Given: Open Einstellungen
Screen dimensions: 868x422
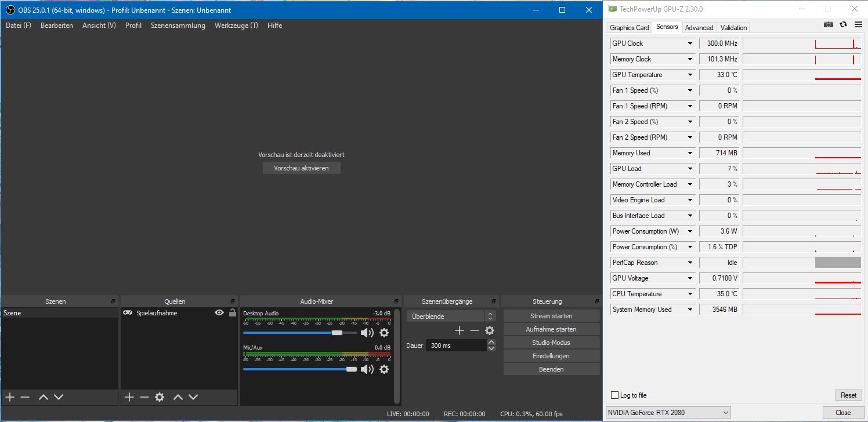Looking at the screenshot, I should click(551, 356).
